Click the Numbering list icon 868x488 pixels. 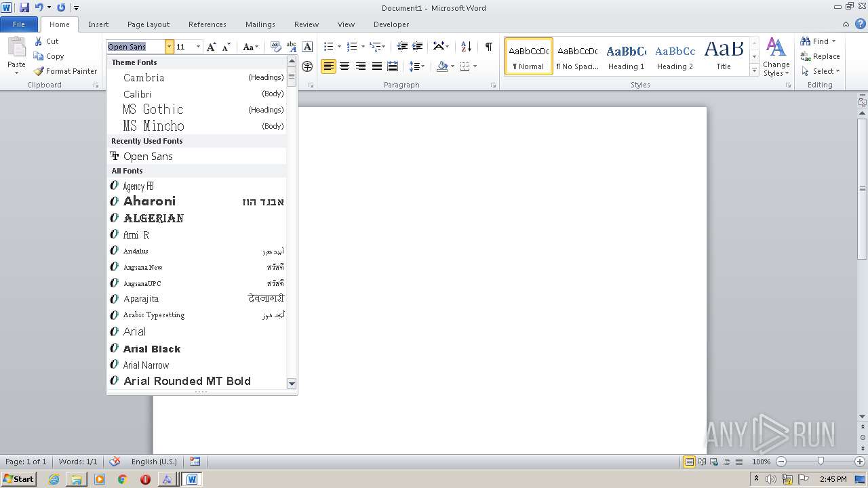[x=351, y=47]
